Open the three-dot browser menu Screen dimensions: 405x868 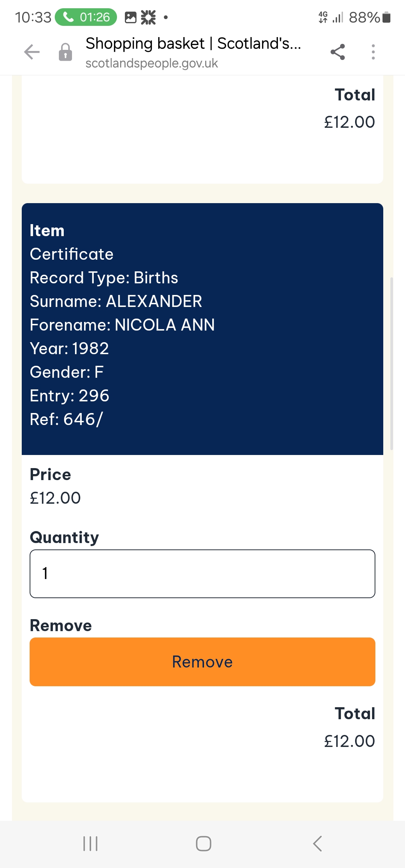(x=373, y=52)
